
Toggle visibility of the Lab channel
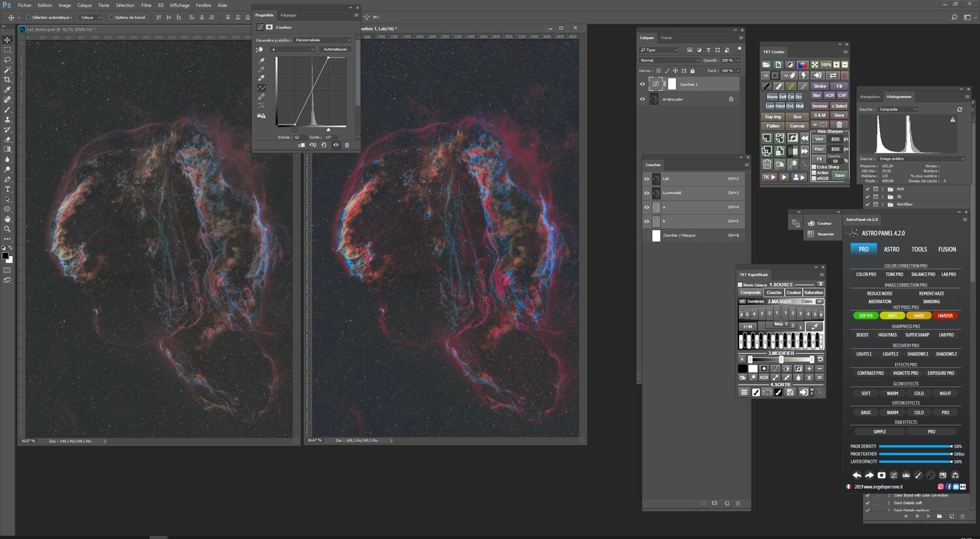click(x=647, y=178)
